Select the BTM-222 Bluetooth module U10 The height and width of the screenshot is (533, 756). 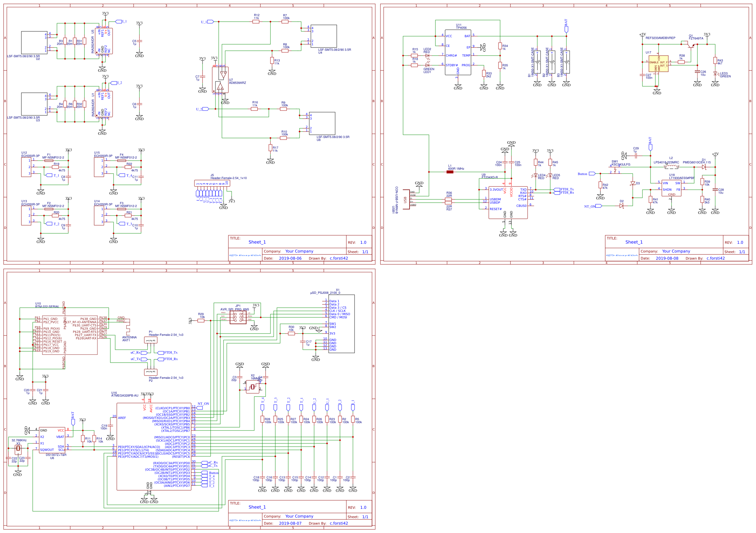(x=70, y=335)
